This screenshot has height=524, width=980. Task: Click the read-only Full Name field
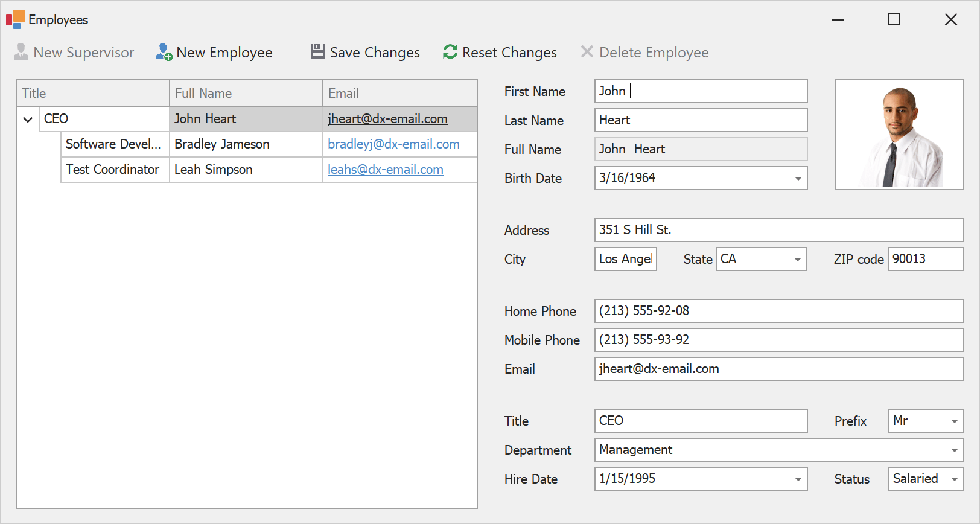(701, 149)
